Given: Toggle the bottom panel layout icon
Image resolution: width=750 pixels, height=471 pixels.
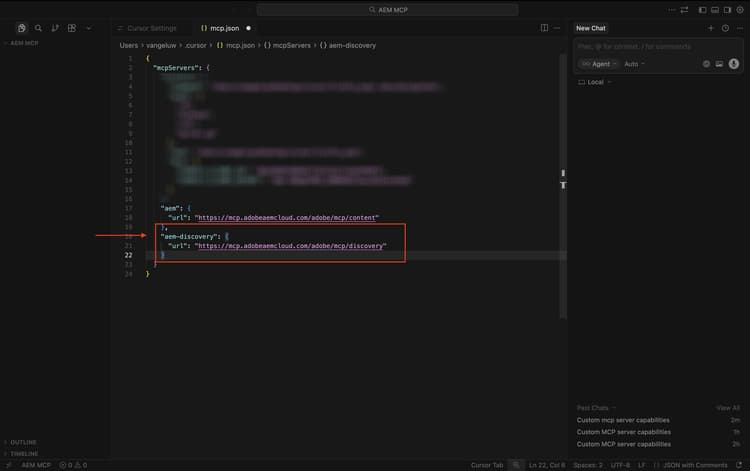Looking at the screenshot, I should coord(715,10).
